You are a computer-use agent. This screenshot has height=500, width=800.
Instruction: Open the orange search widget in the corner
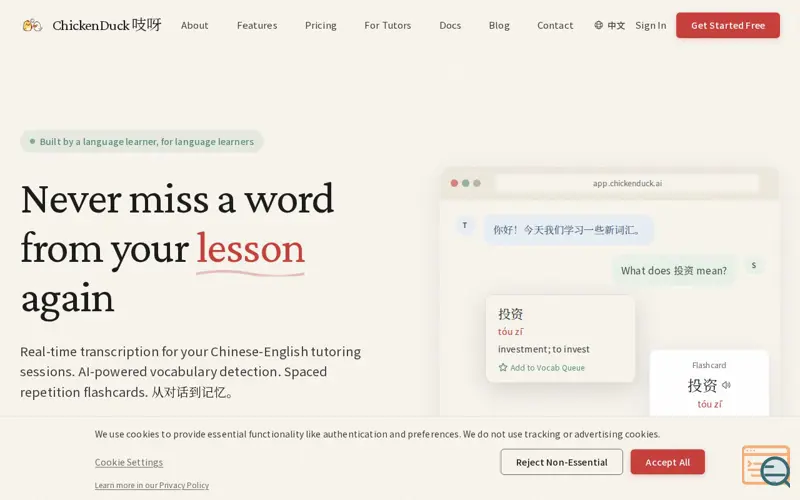[x=766, y=466]
